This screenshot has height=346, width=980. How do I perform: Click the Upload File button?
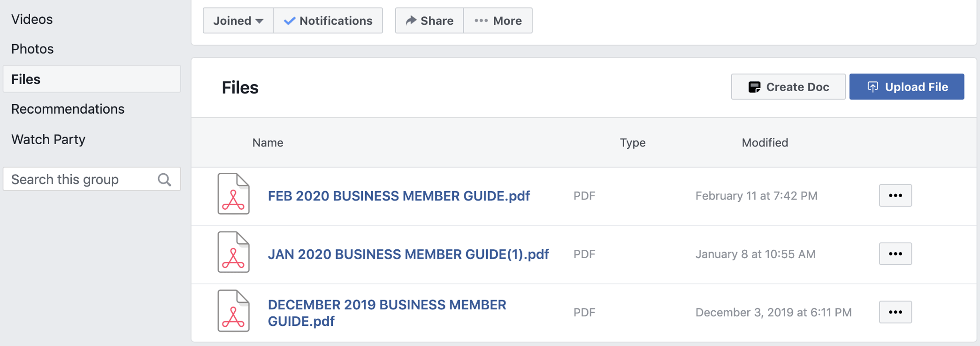[906, 87]
